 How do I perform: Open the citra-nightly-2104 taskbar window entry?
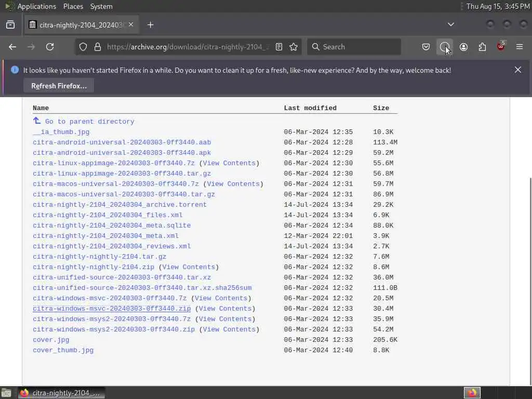pyautogui.click(x=61, y=393)
